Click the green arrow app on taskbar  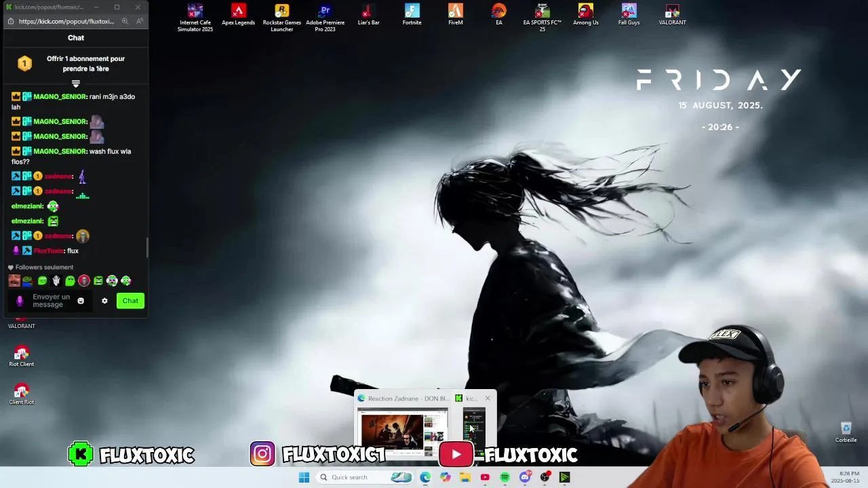564,477
